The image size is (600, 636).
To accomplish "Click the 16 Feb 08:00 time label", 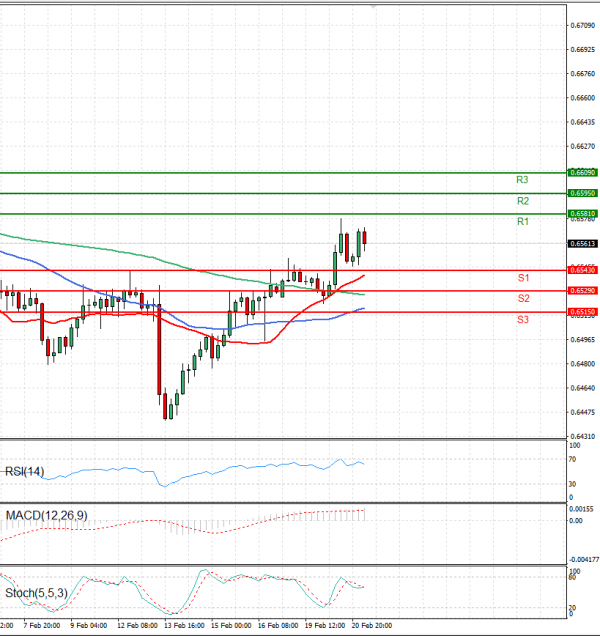I will pos(278,625).
